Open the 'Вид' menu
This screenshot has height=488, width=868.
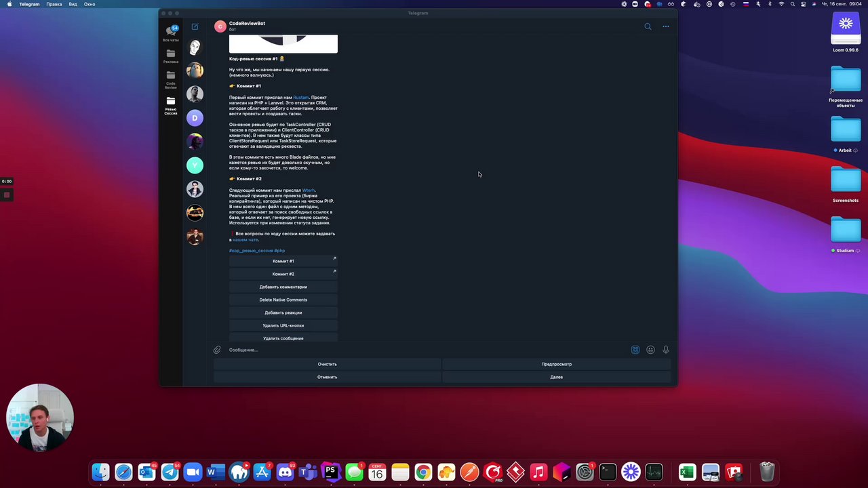[73, 4]
